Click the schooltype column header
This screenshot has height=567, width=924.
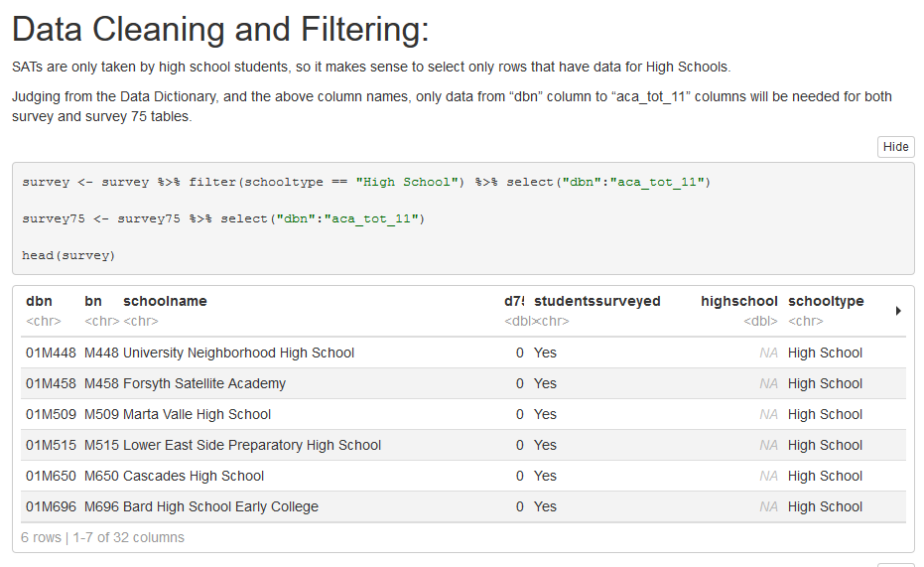point(826,301)
